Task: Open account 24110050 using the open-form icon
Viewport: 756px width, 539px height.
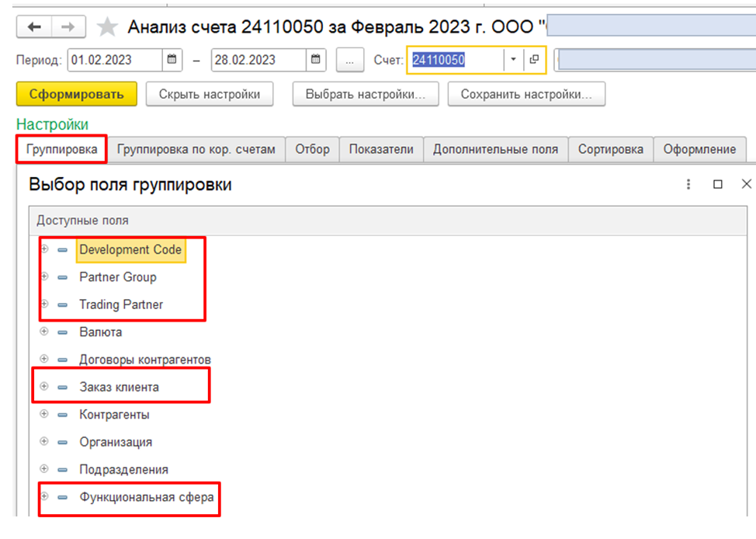Action: [535, 60]
